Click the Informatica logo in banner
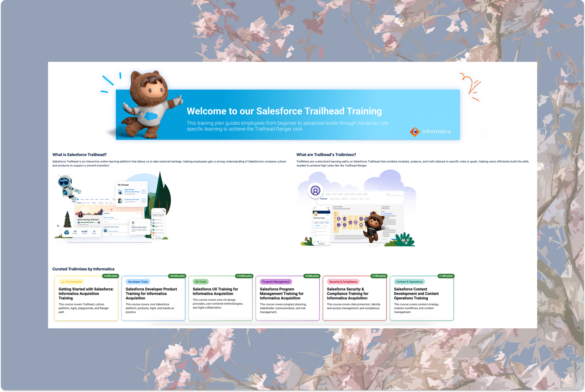 point(430,132)
